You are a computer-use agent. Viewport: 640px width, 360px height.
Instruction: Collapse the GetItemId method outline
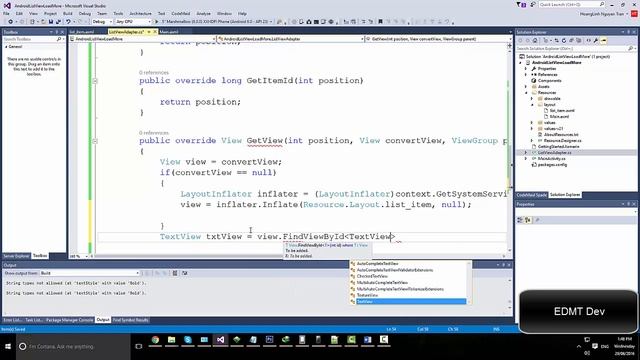[x=95, y=81]
